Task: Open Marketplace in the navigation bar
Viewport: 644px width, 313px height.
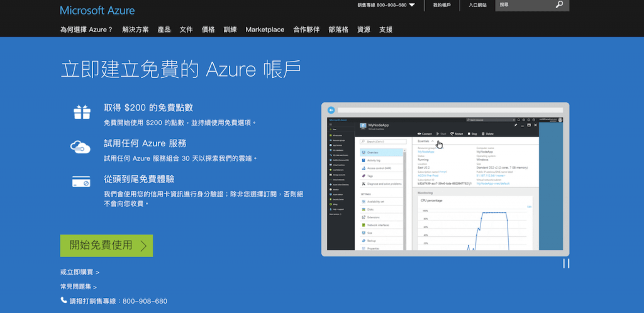Action: point(265,30)
